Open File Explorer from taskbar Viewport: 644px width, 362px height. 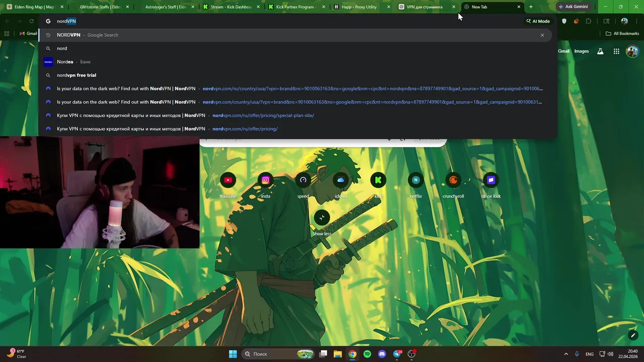[338, 354]
